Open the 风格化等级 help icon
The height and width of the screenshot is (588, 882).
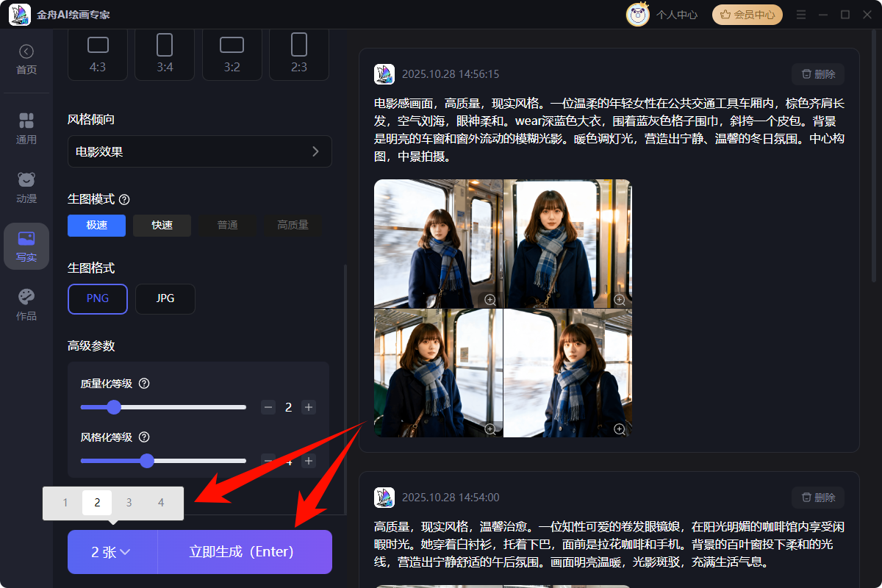click(144, 437)
